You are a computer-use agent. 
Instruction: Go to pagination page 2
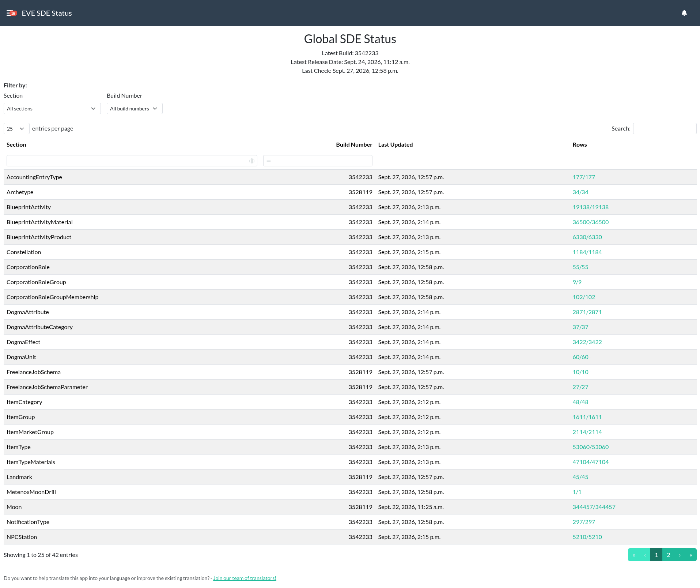(669, 555)
